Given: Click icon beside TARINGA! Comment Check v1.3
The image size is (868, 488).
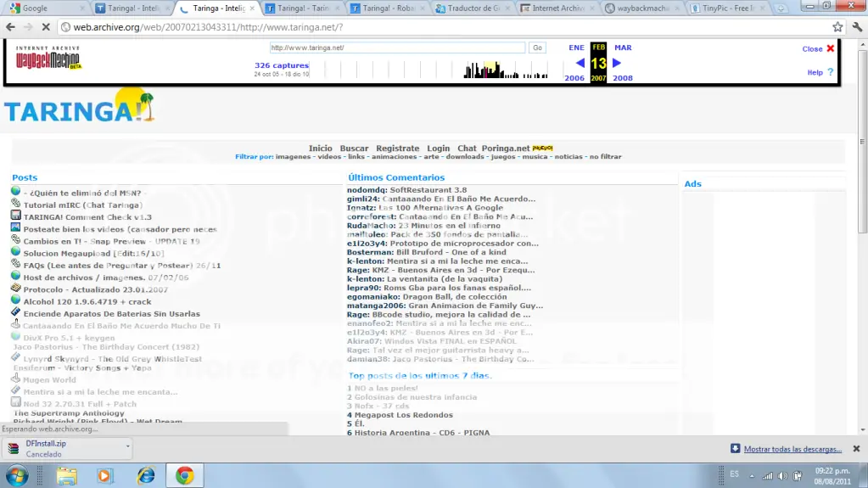Looking at the screenshot, I should pyautogui.click(x=15, y=216).
